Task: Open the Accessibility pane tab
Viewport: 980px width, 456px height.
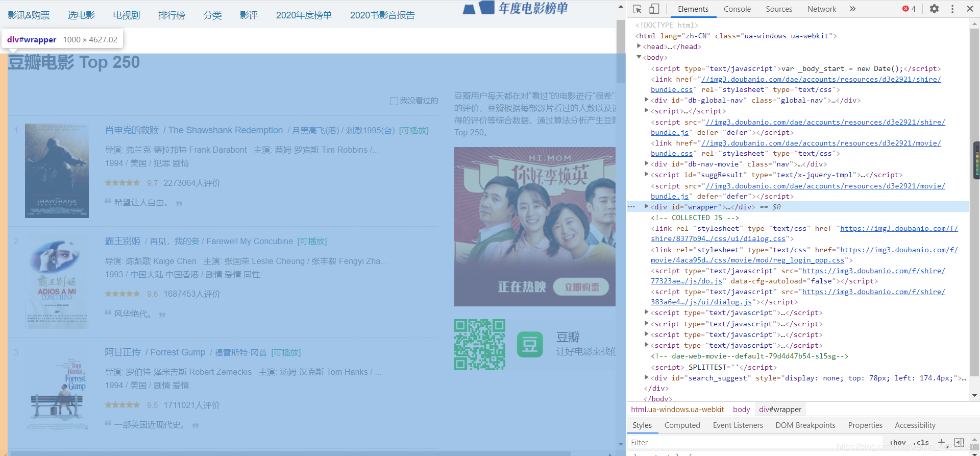Action: click(915, 425)
